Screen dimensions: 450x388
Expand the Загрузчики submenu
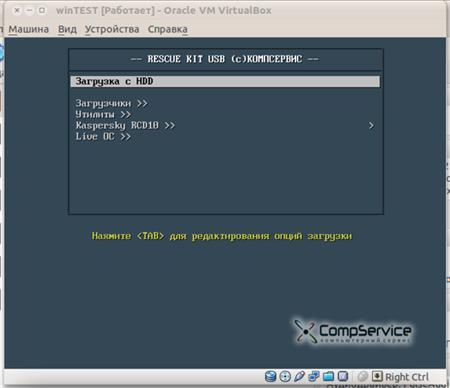tap(111, 103)
